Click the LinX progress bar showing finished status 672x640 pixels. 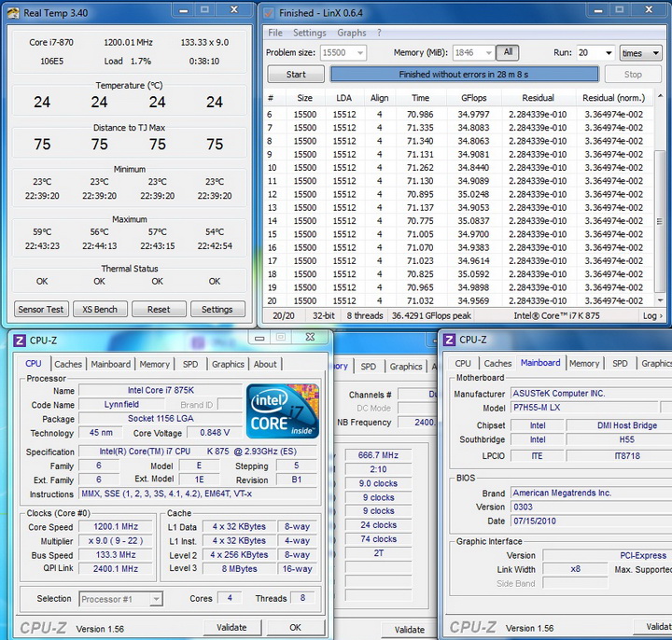click(x=464, y=74)
